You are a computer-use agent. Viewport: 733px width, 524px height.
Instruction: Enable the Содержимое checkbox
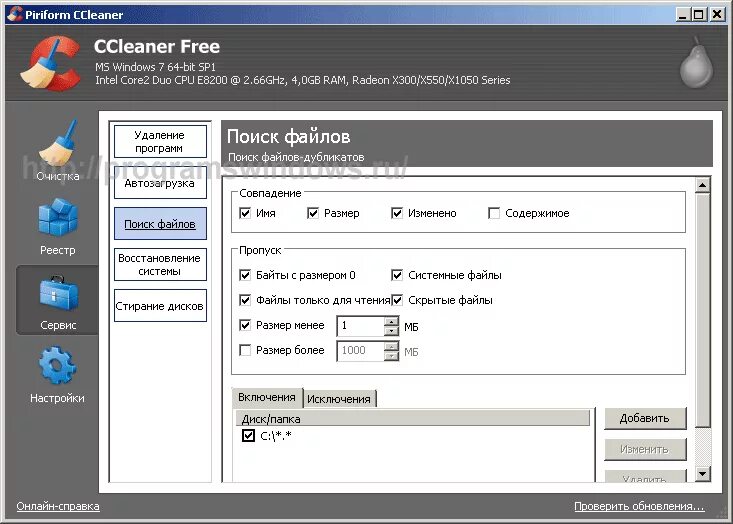click(x=494, y=213)
